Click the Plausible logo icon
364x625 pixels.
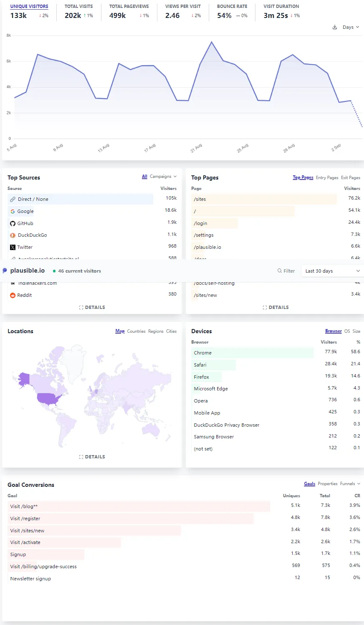5,271
